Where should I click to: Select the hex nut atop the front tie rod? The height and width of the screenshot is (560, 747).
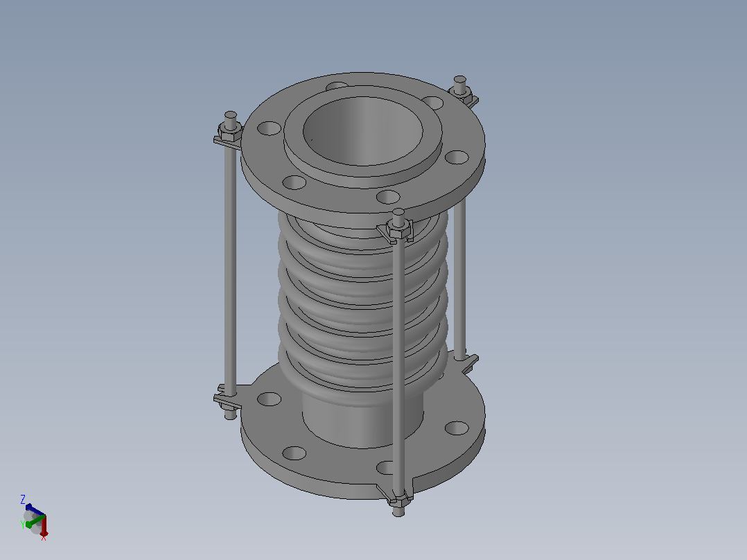(x=398, y=230)
